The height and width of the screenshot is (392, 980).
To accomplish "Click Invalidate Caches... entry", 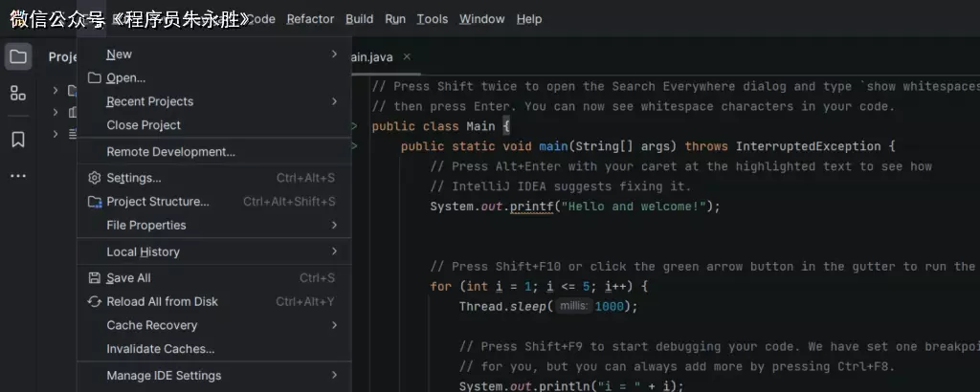I will (160, 349).
